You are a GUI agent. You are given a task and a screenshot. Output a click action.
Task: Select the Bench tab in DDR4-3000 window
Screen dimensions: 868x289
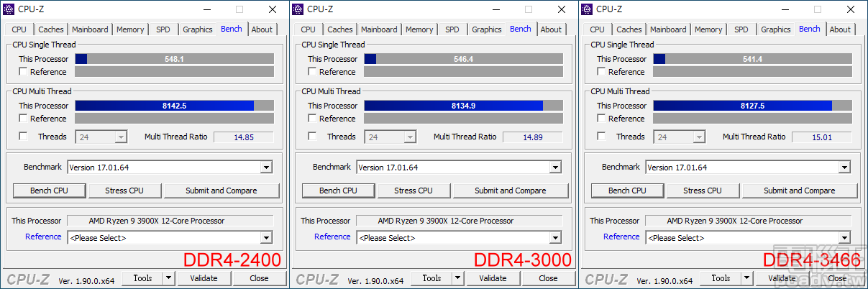pos(521,29)
